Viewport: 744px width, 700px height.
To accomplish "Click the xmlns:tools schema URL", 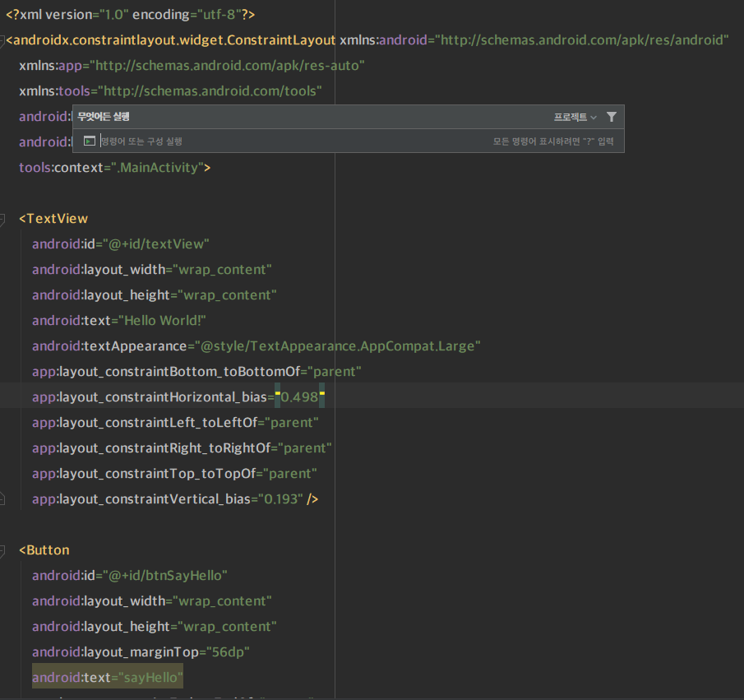I will [210, 91].
